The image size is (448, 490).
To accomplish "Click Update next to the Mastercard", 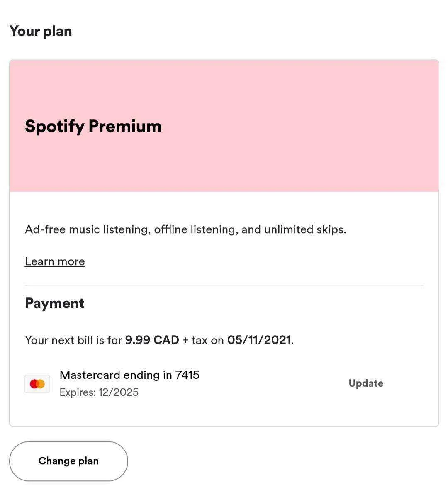I will tap(366, 383).
